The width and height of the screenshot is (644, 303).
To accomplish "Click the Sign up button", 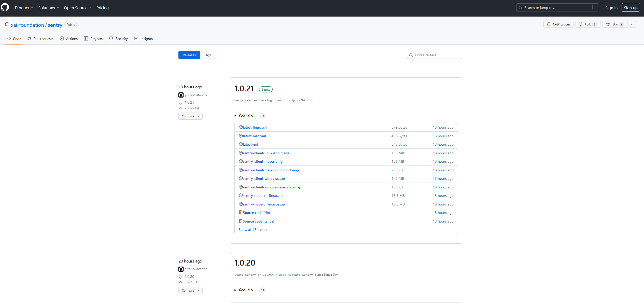I will click(631, 8).
